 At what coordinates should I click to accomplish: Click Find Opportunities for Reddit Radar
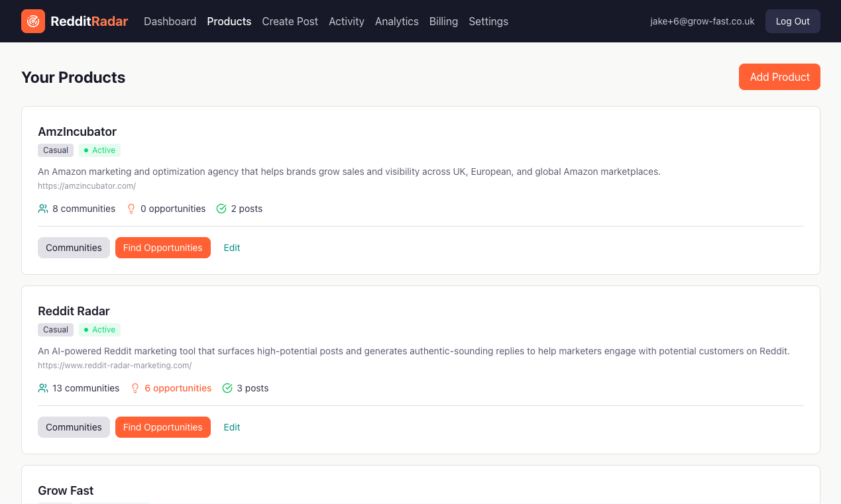pos(162,427)
